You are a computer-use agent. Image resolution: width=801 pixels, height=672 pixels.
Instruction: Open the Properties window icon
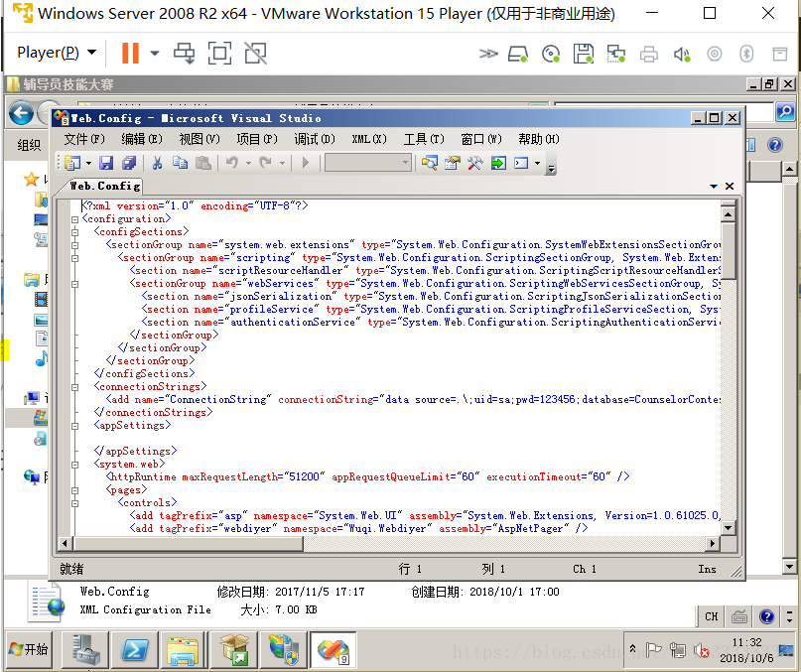pyautogui.click(x=452, y=163)
